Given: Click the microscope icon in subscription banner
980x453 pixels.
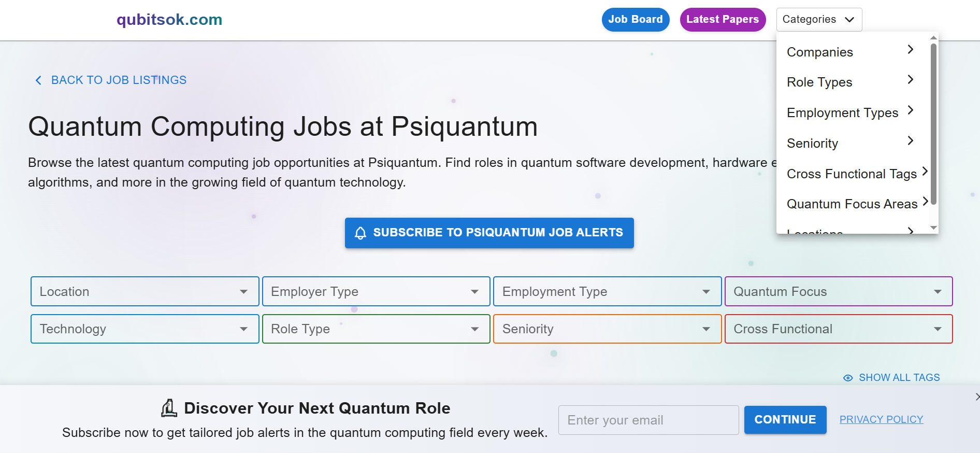Looking at the screenshot, I should click(x=169, y=408).
